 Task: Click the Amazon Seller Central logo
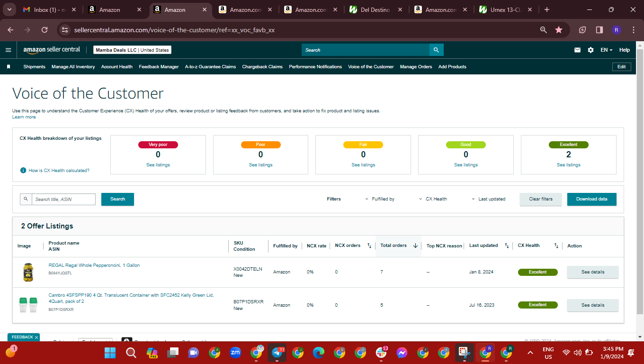coord(52,50)
